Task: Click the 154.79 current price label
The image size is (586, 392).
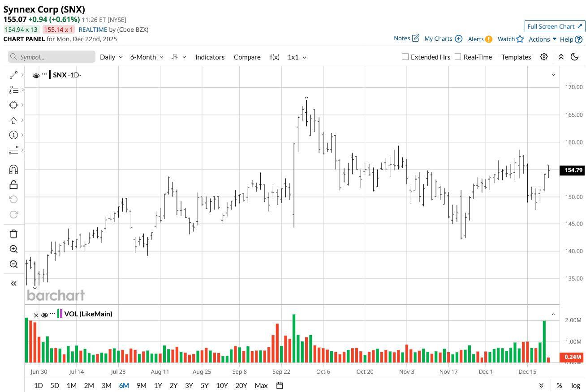Action: (x=572, y=170)
